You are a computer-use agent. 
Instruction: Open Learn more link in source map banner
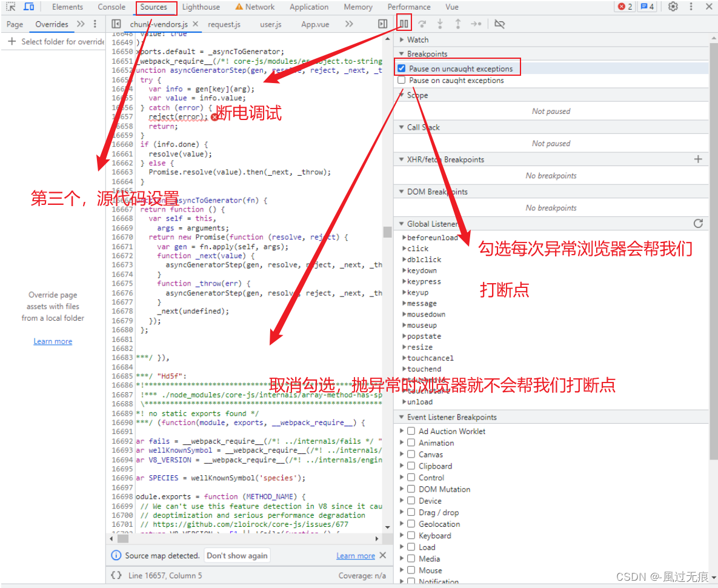click(x=355, y=555)
